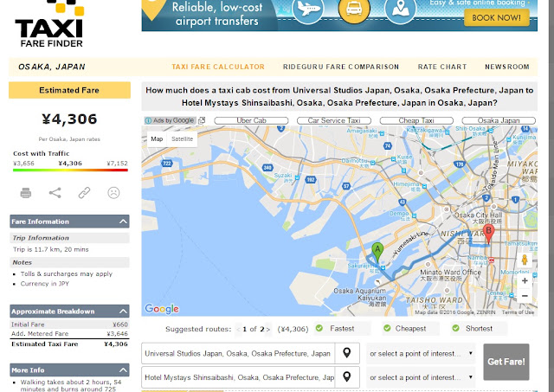Click the Cost with Traffic color bar
The image size is (554, 392).
[70, 170]
